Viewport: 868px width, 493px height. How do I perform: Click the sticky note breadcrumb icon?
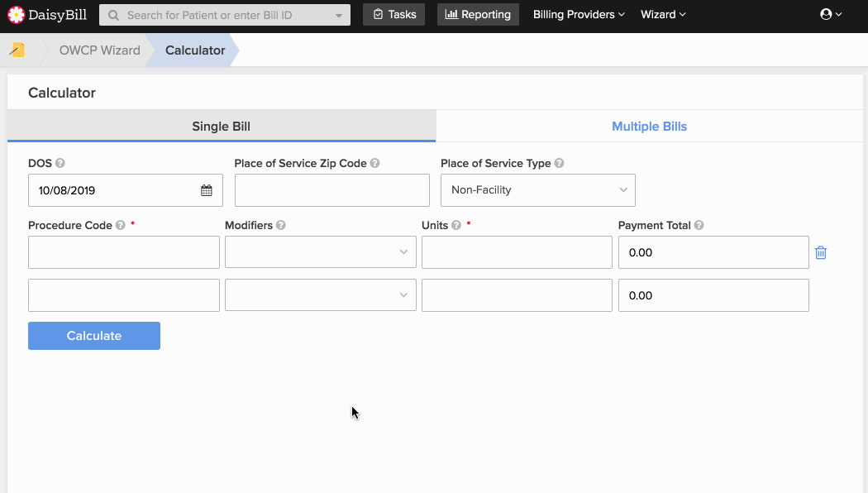tap(17, 50)
